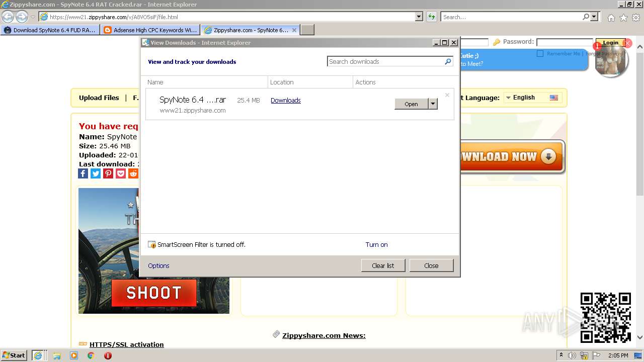The height and width of the screenshot is (362, 644).
Task: Click the QR code image
Action: coord(606,318)
